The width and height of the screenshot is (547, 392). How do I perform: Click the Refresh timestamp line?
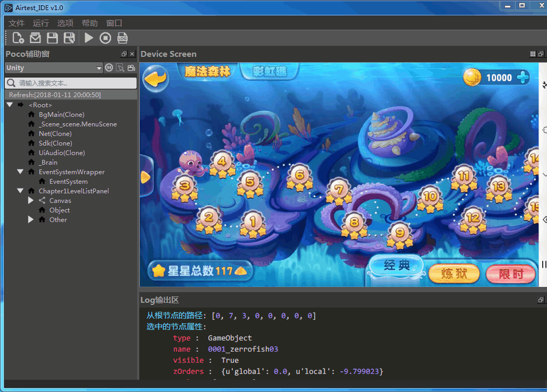tap(71, 95)
